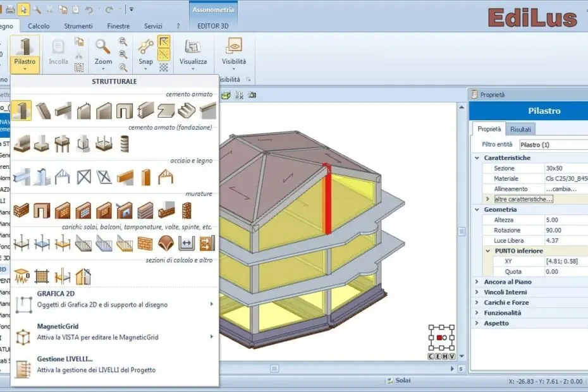Choose the steel I-beam icon
The image size is (588, 392).
coord(21,177)
